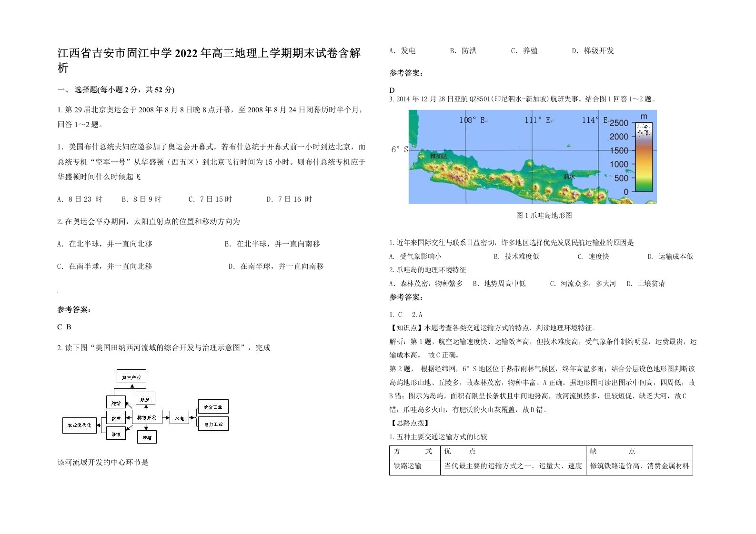This screenshot has width=756, height=534.
Task: Select option D. 在南半球,并一直向南移
Action: (276, 267)
